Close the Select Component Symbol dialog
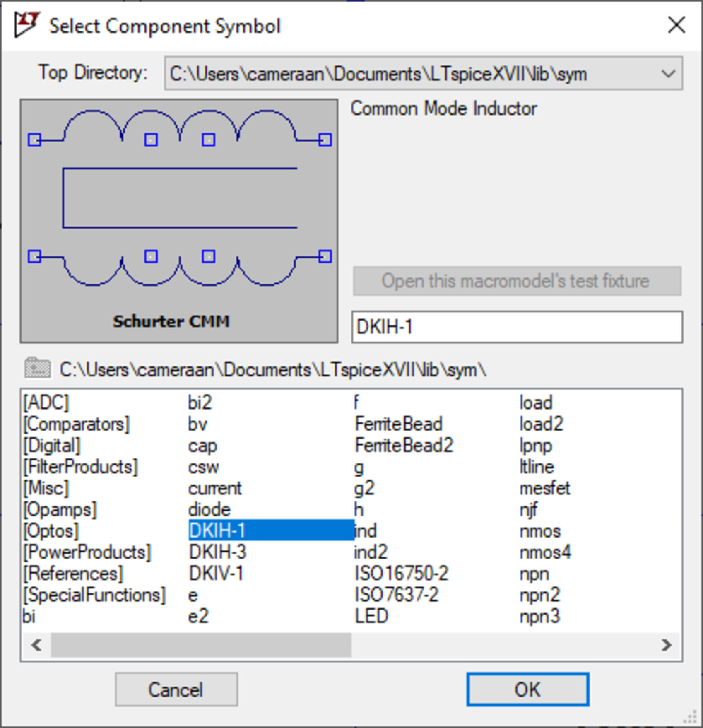 pos(677,25)
